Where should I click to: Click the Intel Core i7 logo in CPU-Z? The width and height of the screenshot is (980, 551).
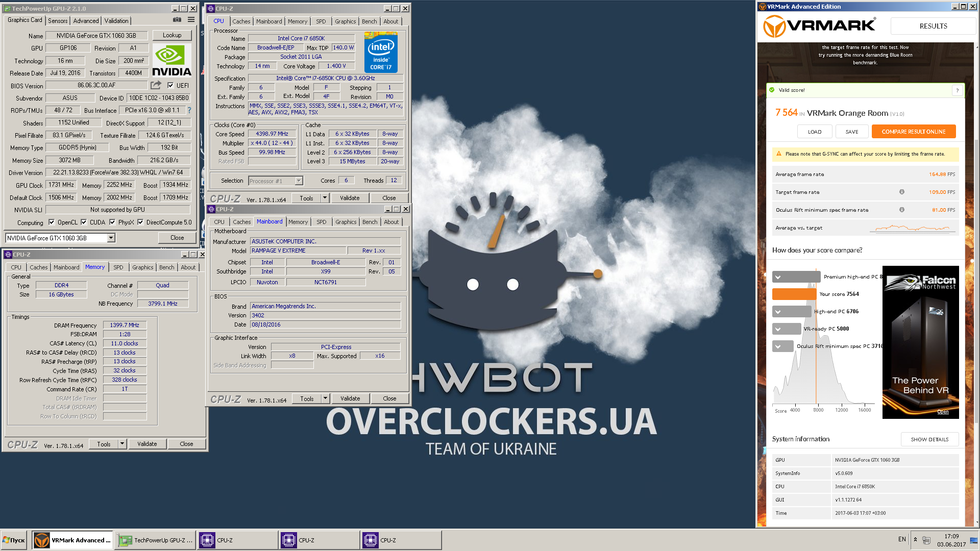pos(381,52)
